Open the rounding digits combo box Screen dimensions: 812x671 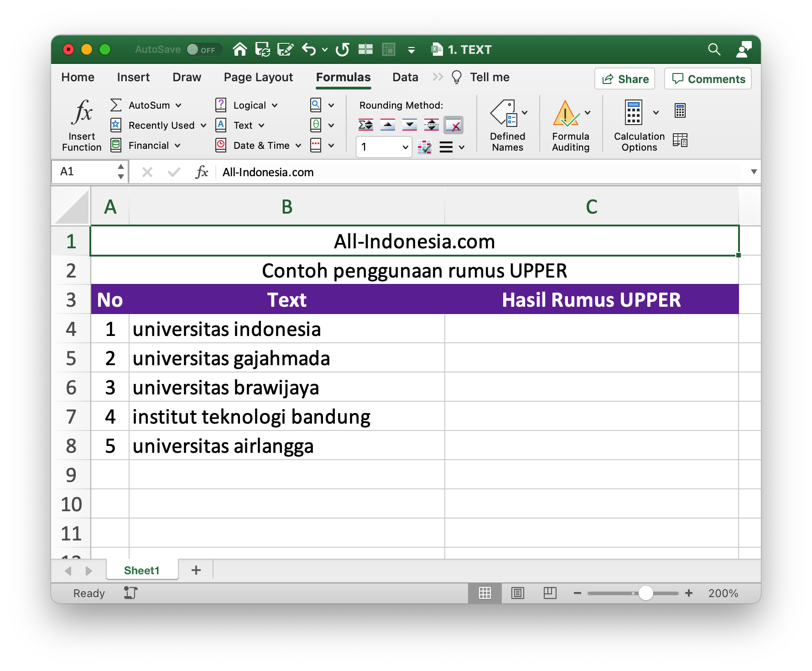tap(384, 147)
